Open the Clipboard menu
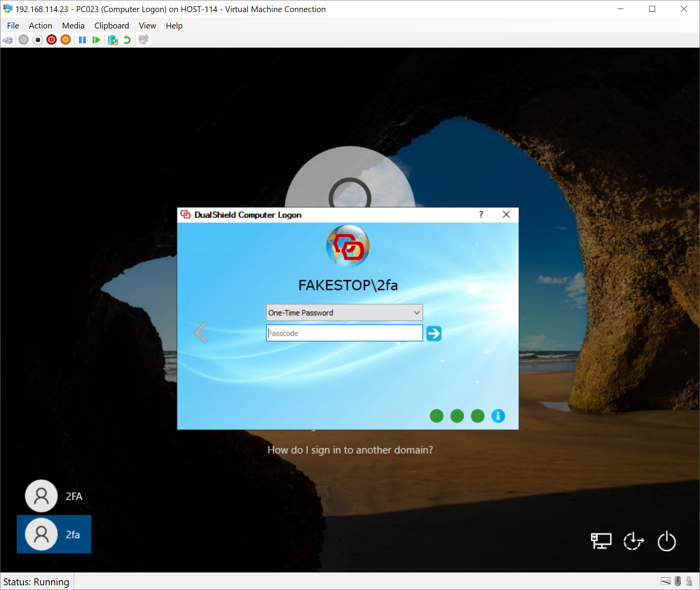 coord(111,26)
